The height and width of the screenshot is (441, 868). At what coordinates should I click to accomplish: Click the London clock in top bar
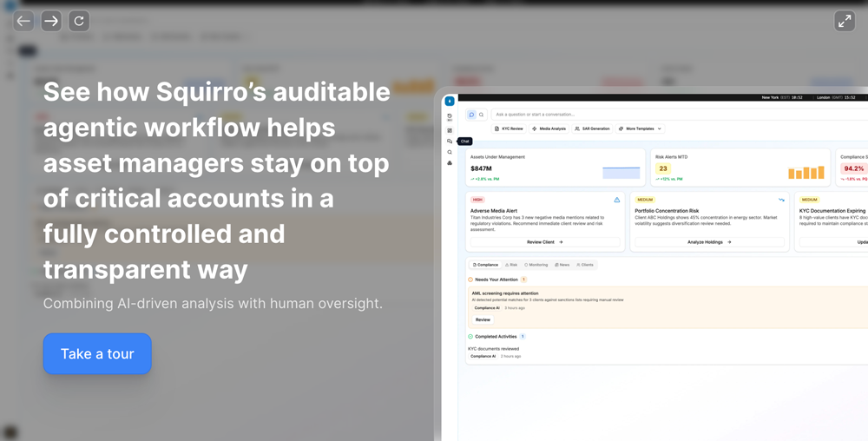coord(836,97)
